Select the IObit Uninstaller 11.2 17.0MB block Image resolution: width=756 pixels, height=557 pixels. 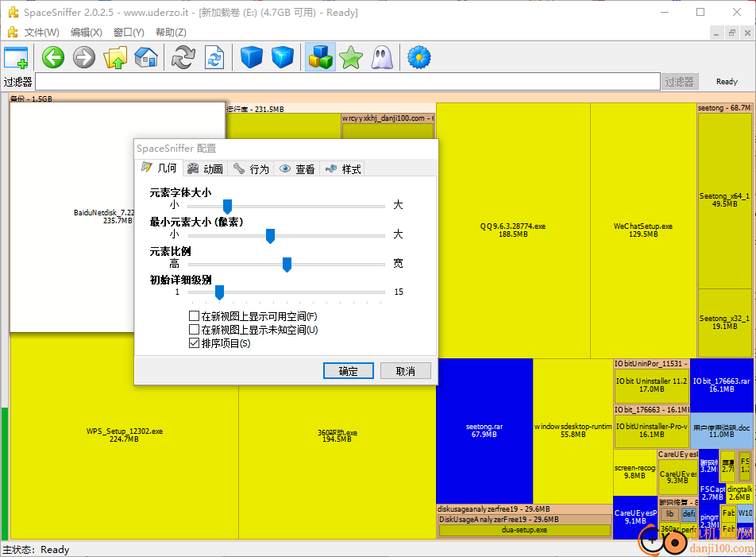point(651,385)
